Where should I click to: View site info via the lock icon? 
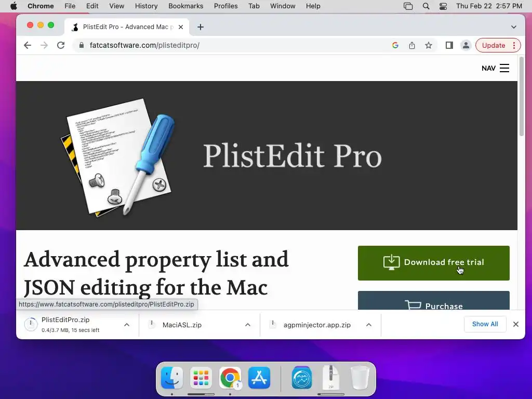coord(82,45)
